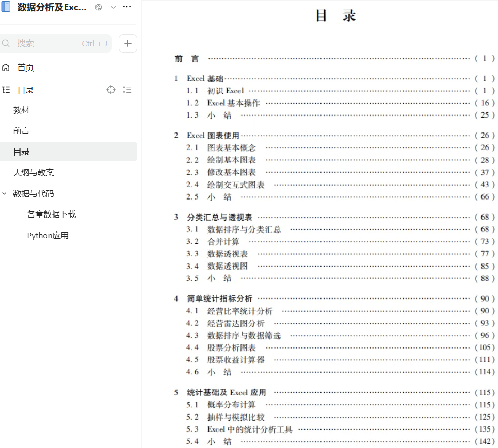Click chapter heading 'Excel 图表使用'
Image resolution: width=498 pixels, height=448 pixels.
click(x=213, y=136)
